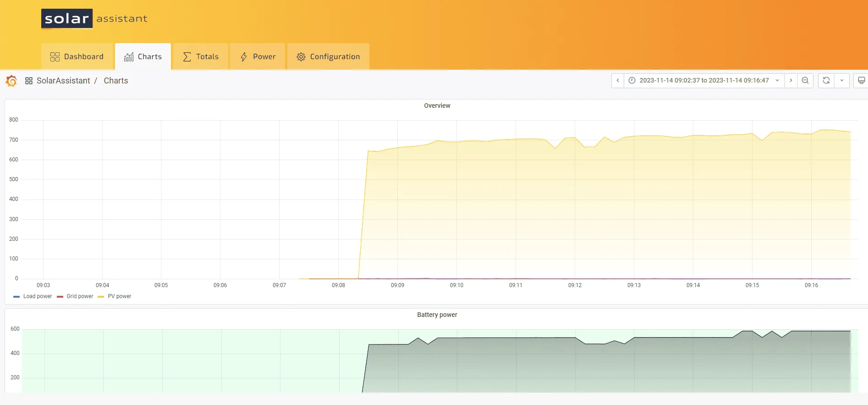Shift time range forward with right arrow
The image size is (868, 405).
pyautogui.click(x=791, y=80)
